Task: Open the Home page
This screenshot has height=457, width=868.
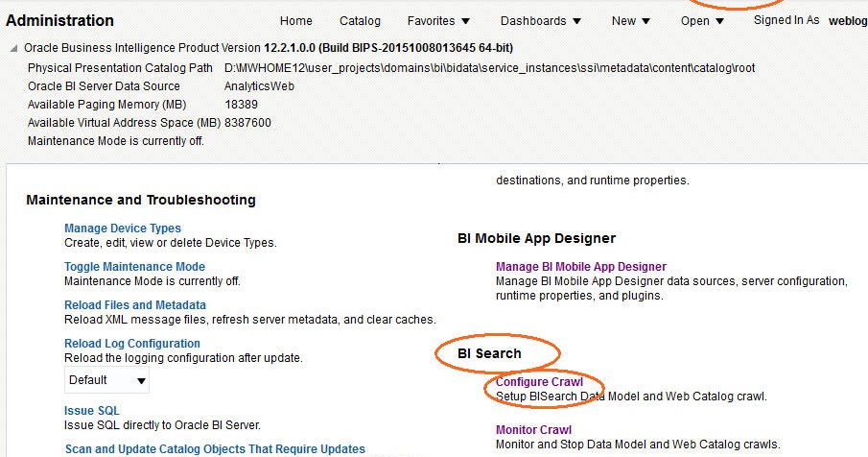Action: click(x=295, y=21)
